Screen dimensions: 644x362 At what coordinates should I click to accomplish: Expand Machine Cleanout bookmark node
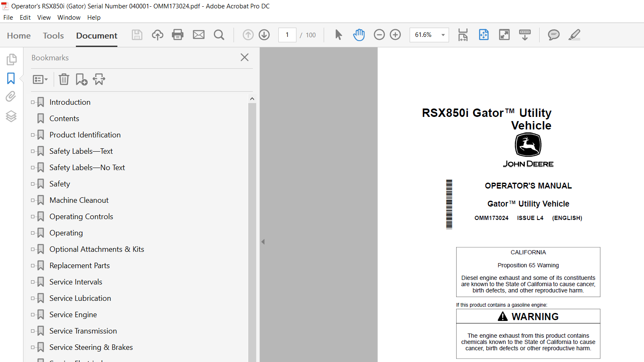tap(33, 200)
